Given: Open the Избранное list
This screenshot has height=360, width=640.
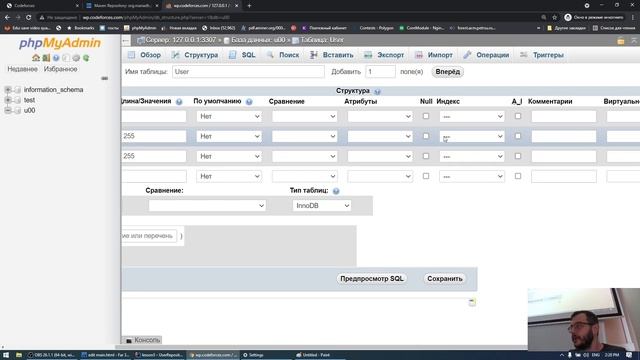Looking at the screenshot, I should (60, 69).
